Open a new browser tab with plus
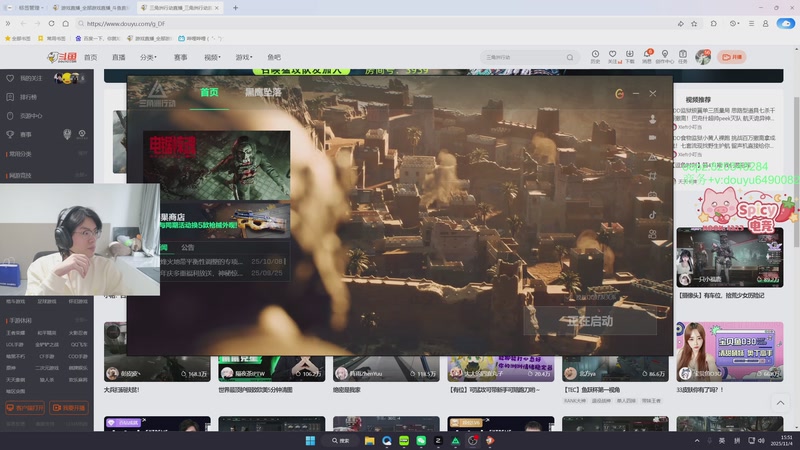This screenshot has width=800, height=450. coord(235,8)
